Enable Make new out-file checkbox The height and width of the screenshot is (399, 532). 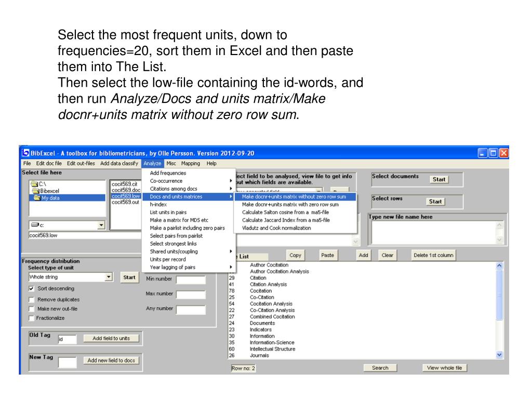pyautogui.click(x=32, y=309)
